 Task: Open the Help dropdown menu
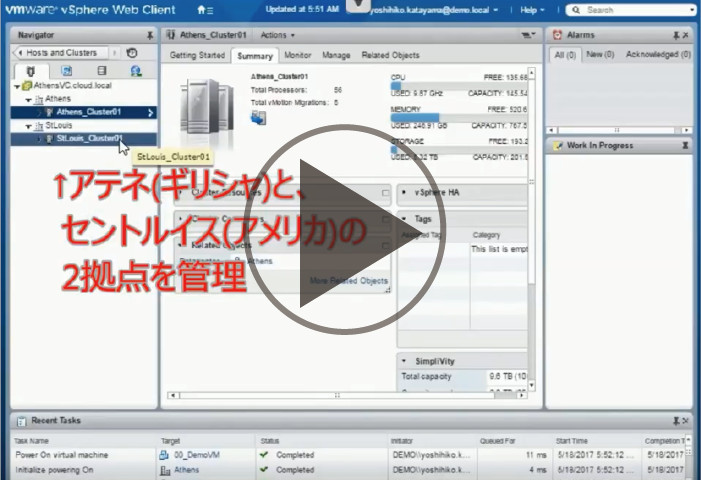coord(532,10)
